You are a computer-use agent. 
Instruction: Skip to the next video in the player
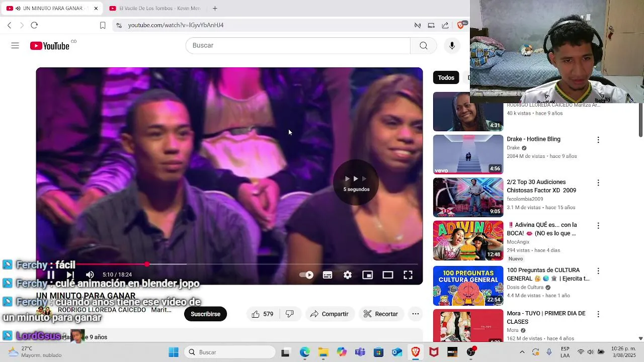click(x=70, y=275)
